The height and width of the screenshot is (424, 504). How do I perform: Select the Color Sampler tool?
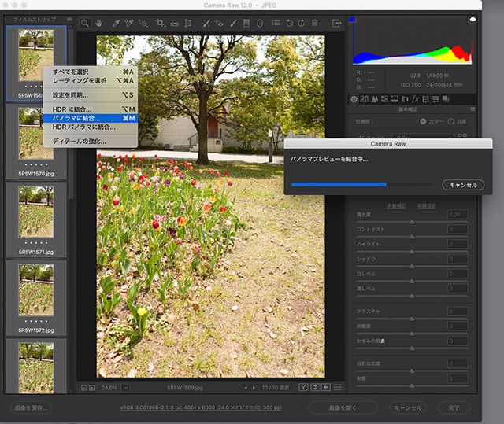[x=129, y=23]
